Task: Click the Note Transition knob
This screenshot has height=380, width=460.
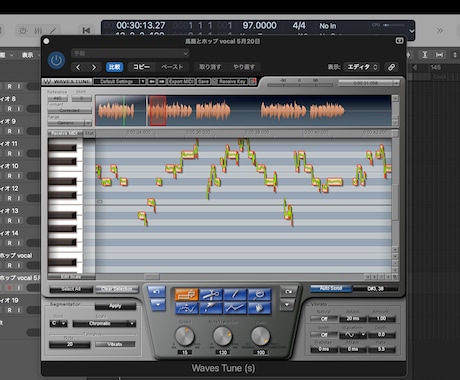Action: (222, 336)
